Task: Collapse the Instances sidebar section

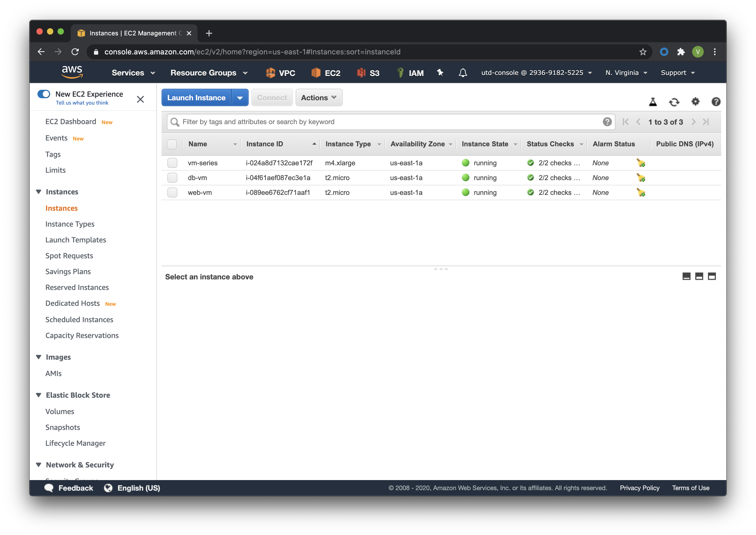Action: [39, 192]
